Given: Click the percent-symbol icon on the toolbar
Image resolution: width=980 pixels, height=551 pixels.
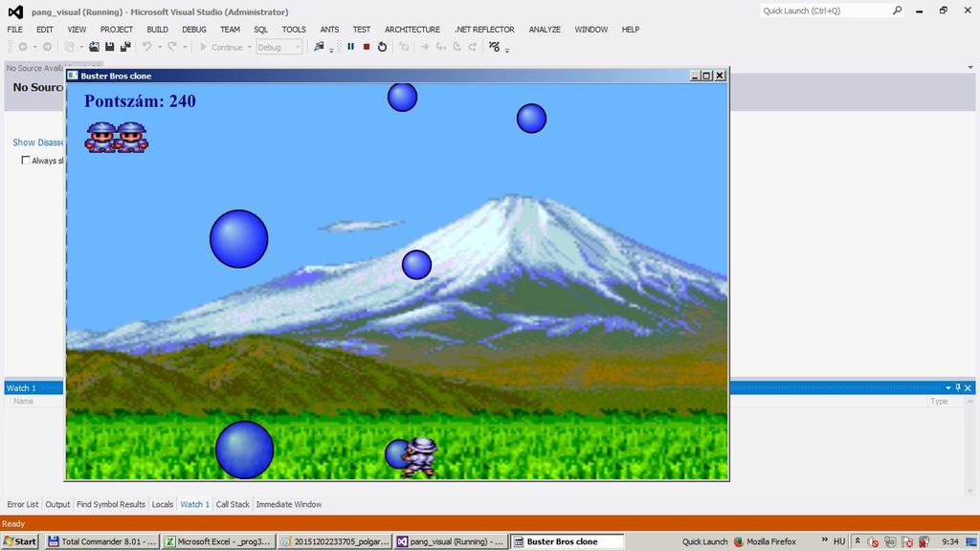Looking at the screenshot, I should click(495, 47).
